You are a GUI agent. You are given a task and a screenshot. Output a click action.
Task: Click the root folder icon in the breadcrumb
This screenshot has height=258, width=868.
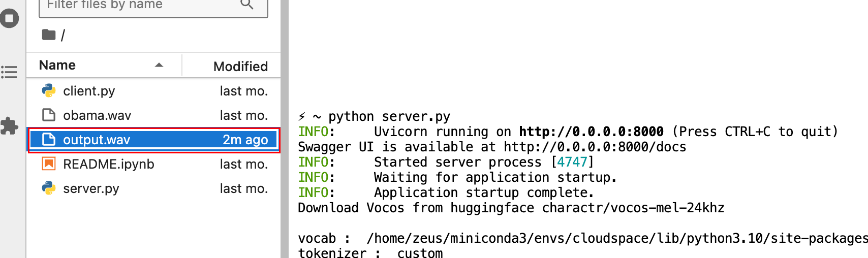(49, 35)
